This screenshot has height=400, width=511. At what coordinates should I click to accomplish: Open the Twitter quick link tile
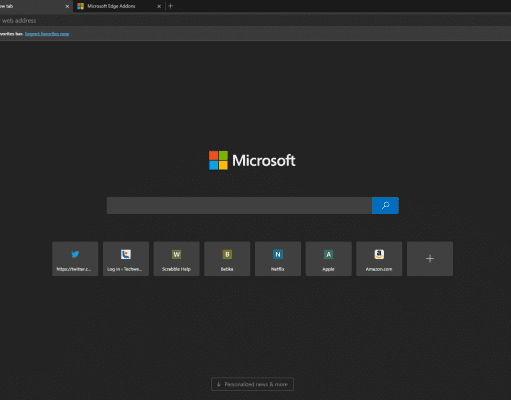(75, 259)
